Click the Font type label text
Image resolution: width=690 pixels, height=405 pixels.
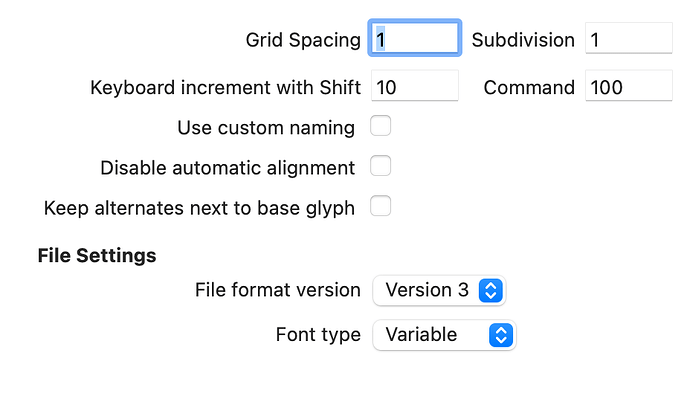(318, 335)
